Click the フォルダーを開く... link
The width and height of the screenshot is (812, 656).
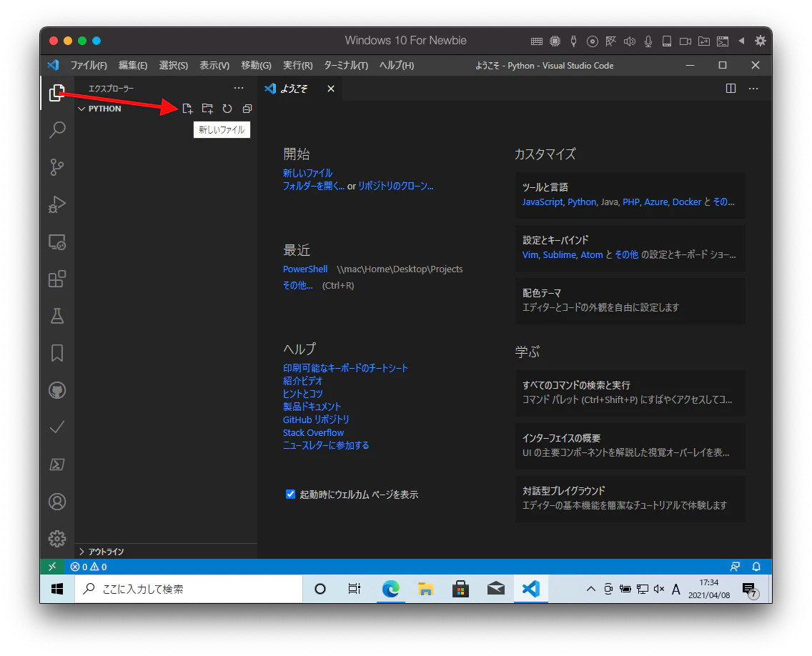coord(313,186)
